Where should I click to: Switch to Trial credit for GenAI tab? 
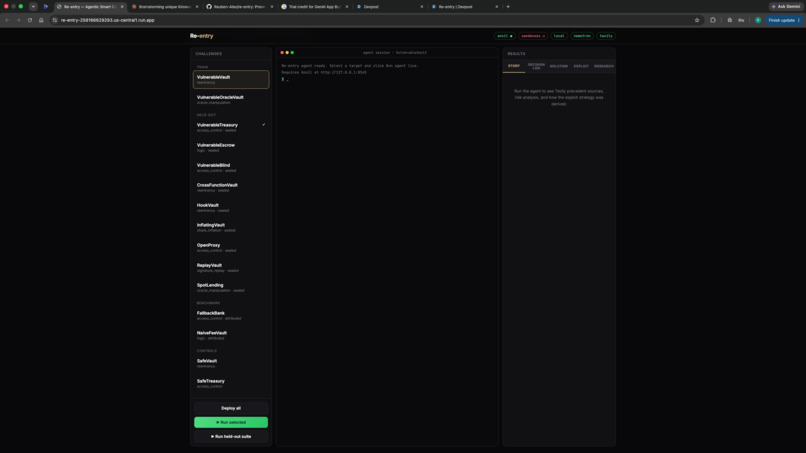pos(315,7)
